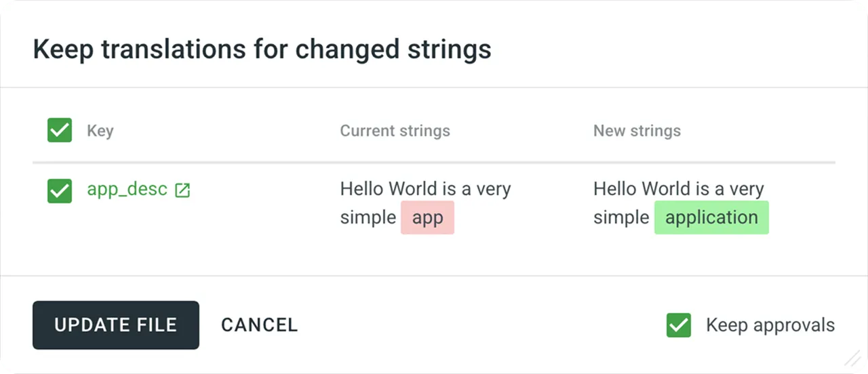
Task: Click the UPDATE FILE button
Action: point(116,325)
